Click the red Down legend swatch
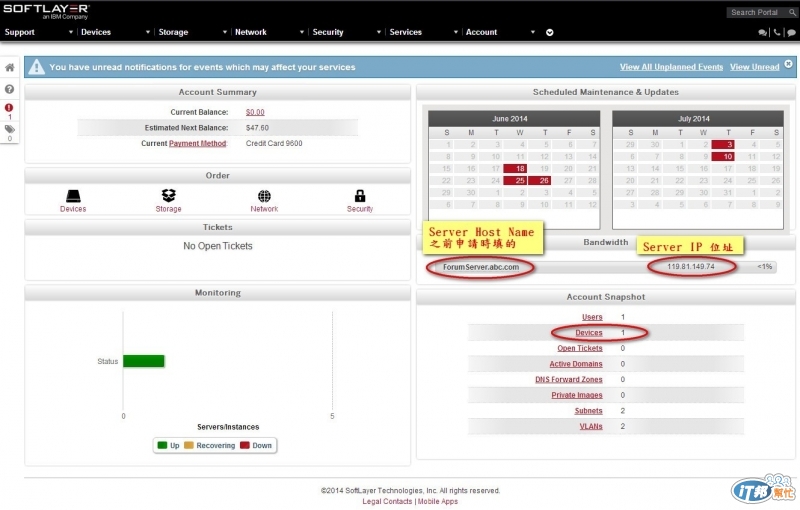 click(244, 445)
